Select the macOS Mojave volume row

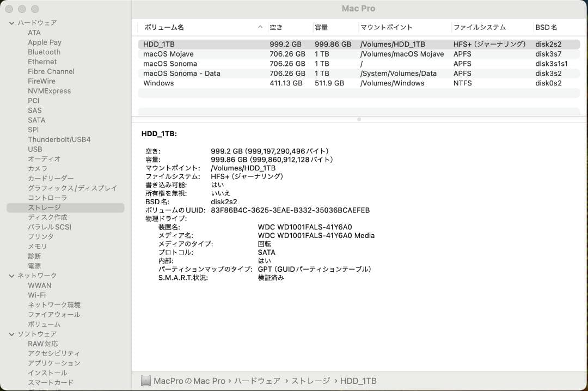359,54
